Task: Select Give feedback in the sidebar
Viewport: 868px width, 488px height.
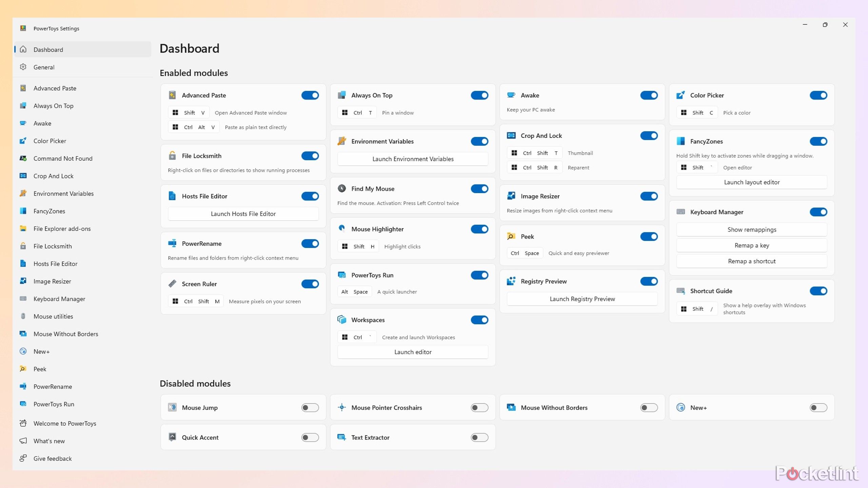Action: point(83,459)
